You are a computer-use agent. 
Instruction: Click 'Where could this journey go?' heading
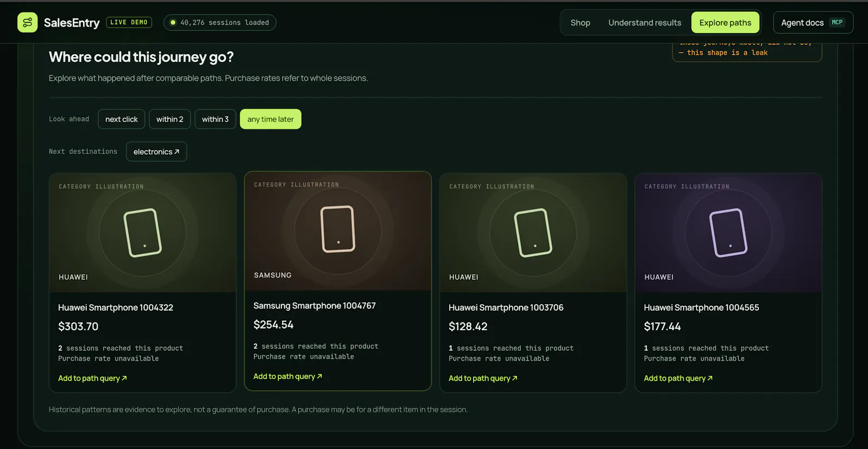pos(141,57)
